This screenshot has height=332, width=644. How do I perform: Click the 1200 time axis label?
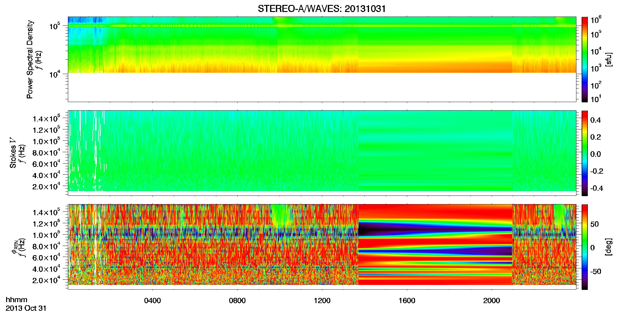(x=322, y=301)
